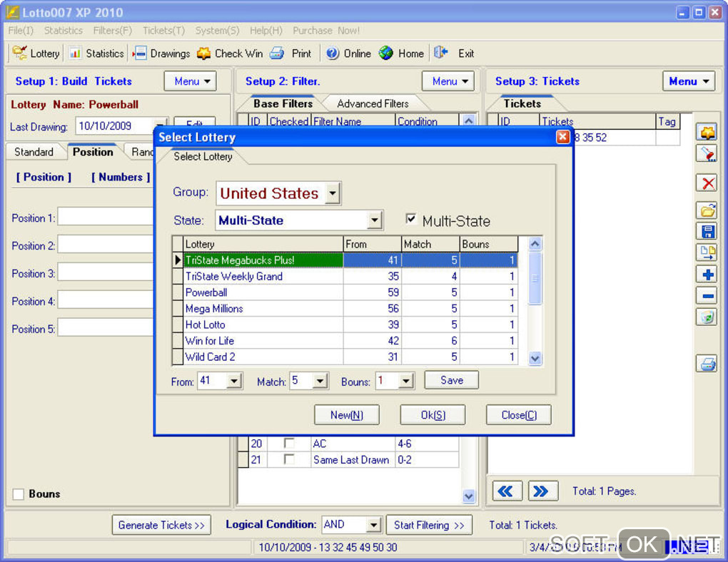Open the Group dropdown showing United States
728x562 pixels.
pos(333,193)
